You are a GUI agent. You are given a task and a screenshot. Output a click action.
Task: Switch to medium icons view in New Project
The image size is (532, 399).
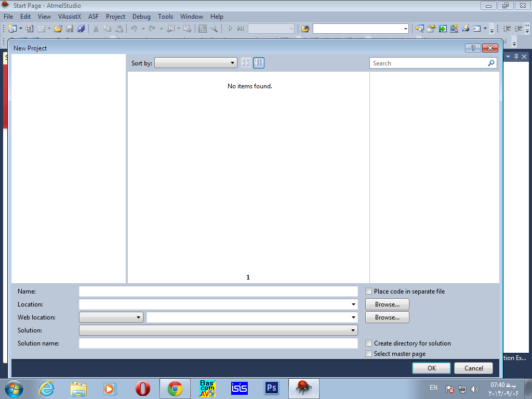pos(259,63)
